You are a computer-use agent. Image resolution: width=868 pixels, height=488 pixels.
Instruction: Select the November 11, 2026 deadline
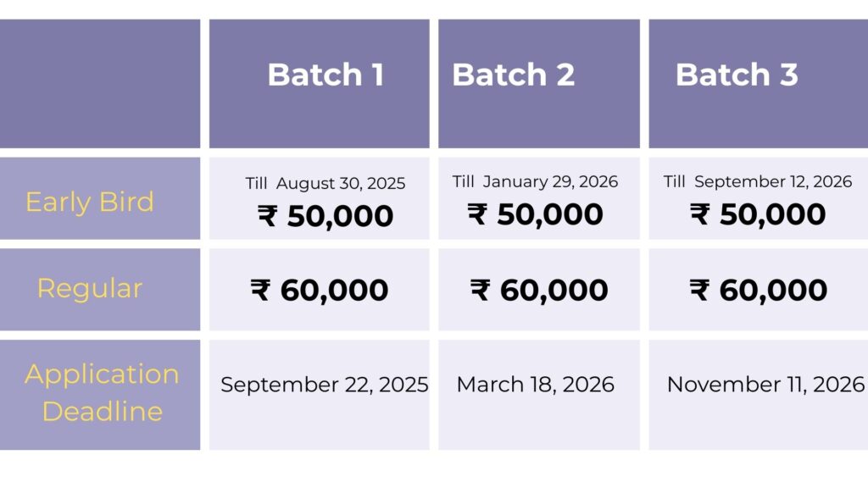point(765,385)
